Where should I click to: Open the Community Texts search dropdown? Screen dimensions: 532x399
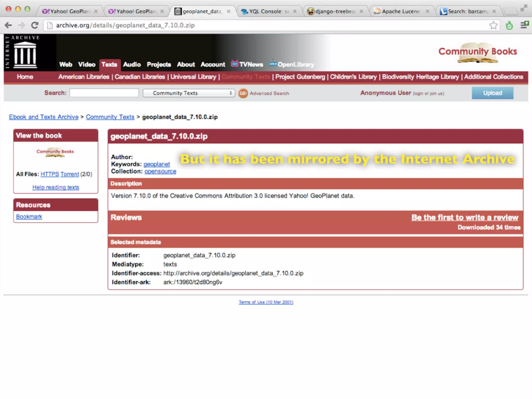[189, 93]
